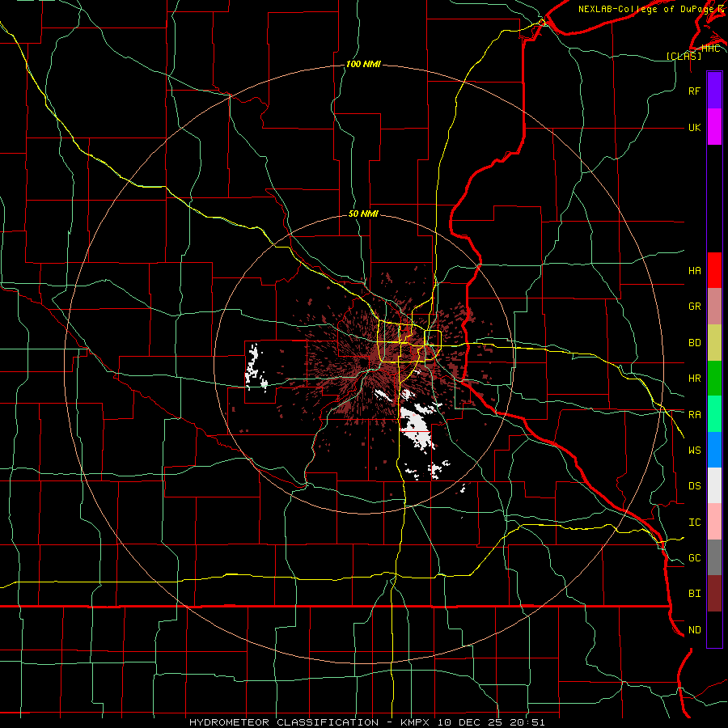Click the "UK" legend label

[x=694, y=127]
